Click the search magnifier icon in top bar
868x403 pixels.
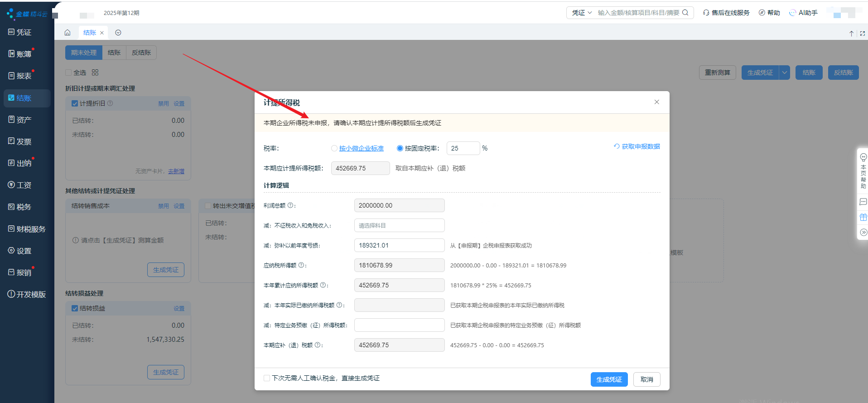point(685,13)
